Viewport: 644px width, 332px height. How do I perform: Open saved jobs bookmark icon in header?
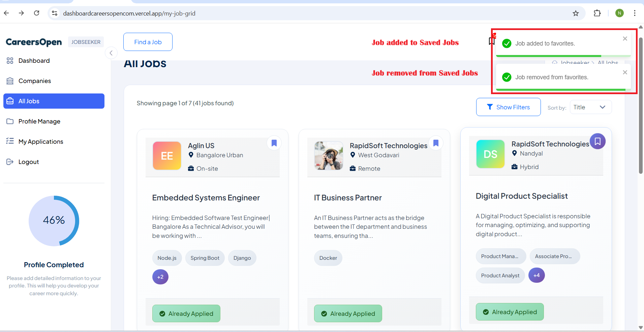coord(492,41)
